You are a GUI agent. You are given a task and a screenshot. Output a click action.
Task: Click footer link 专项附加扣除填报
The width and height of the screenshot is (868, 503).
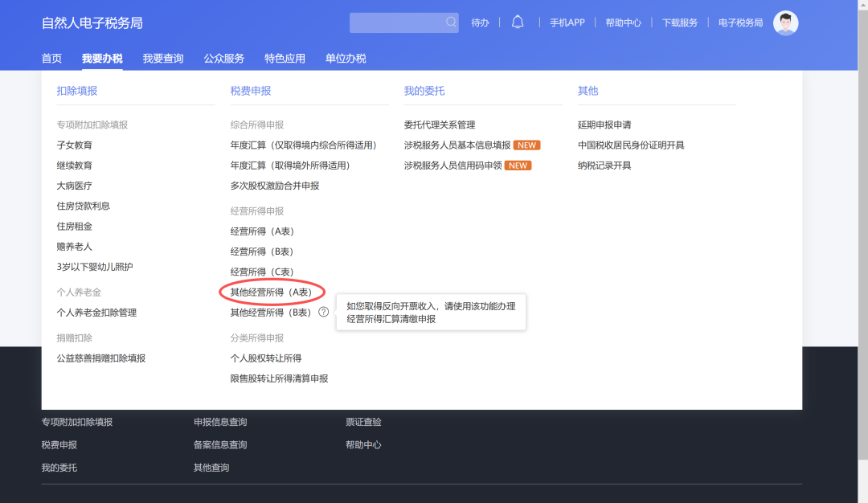click(77, 422)
